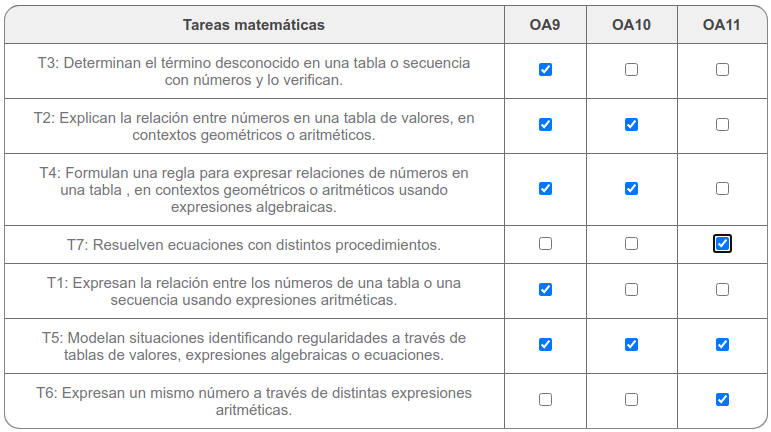The image size is (771, 432).
Task: Check OA11 for T2 row
Action: (x=722, y=125)
